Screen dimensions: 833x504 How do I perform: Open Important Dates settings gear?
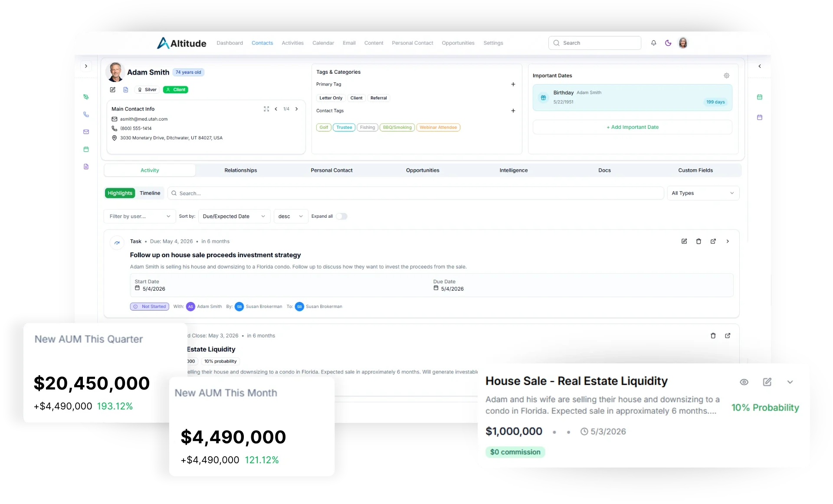[x=727, y=75]
